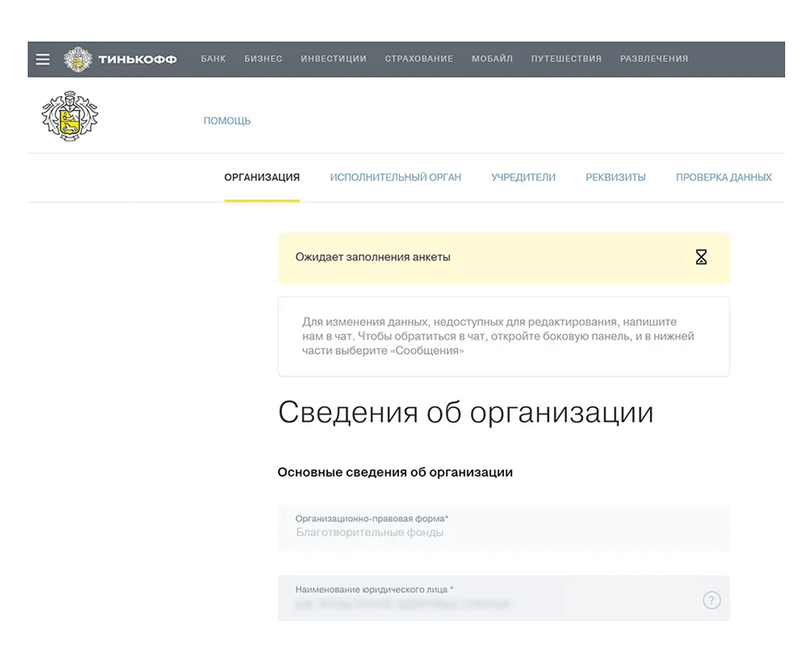This screenshot has height=661, width=812.
Task: Open the hamburger navigation menu
Action: [42, 59]
